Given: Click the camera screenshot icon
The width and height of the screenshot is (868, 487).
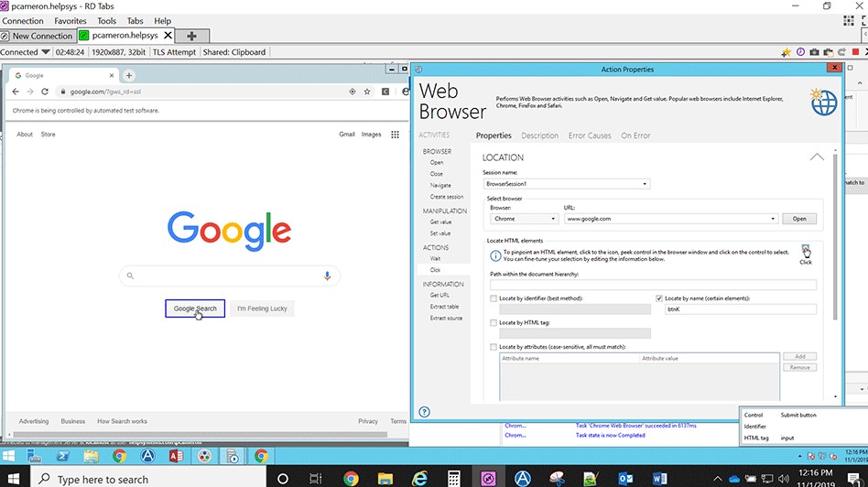Looking at the screenshot, I should click(814, 52).
